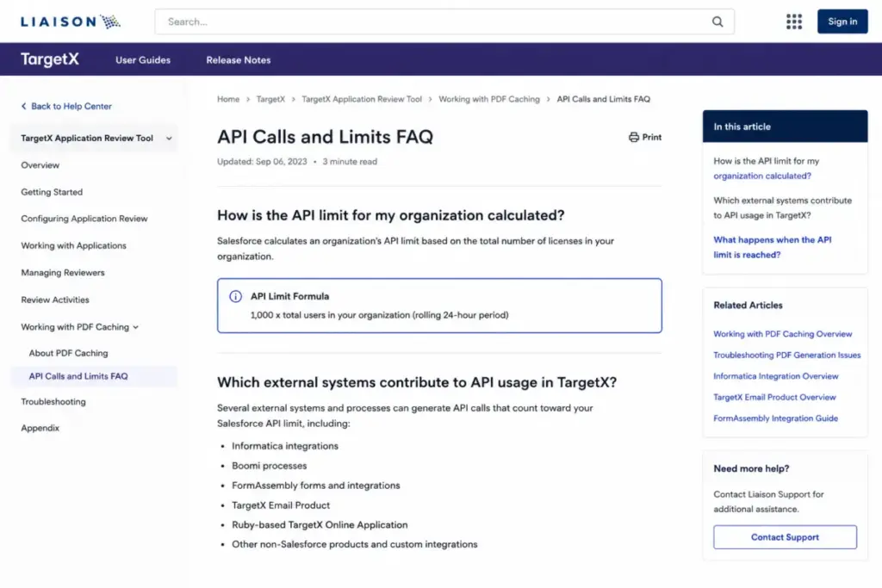Screen dimensions: 882x588
Task: Open the apps grid menu icon
Action: (x=793, y=22)
